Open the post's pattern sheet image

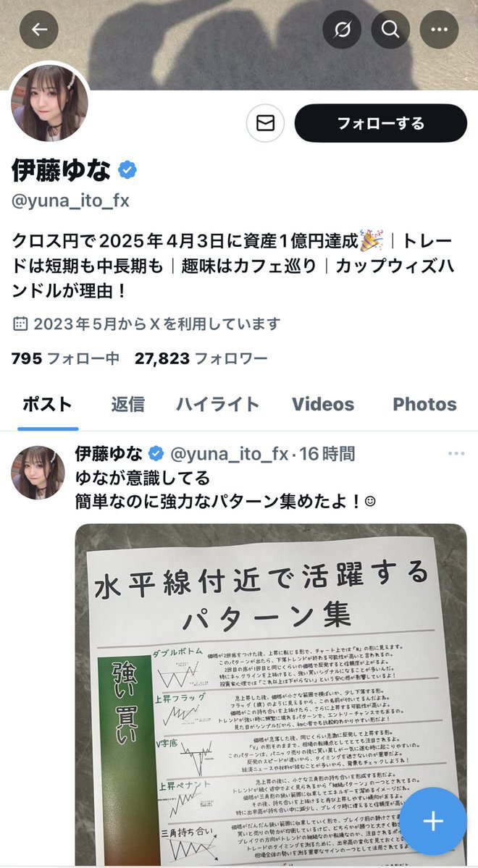click(271, 695)
